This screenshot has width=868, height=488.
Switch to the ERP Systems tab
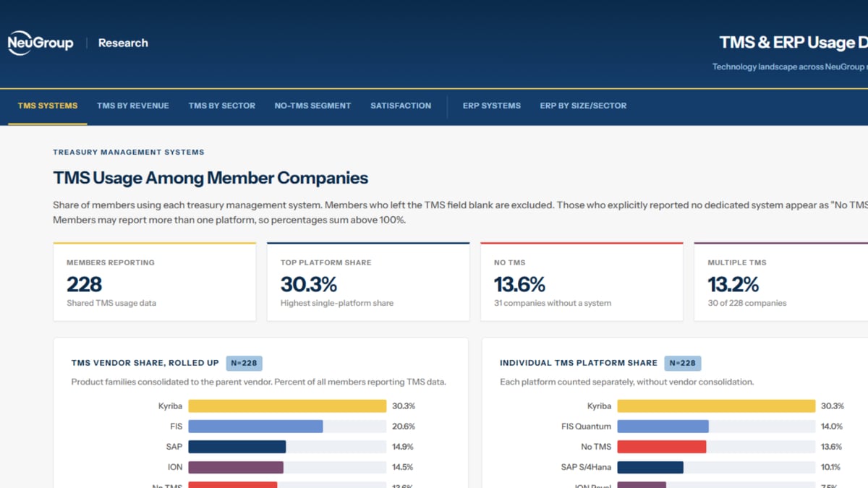pos(492,106)
